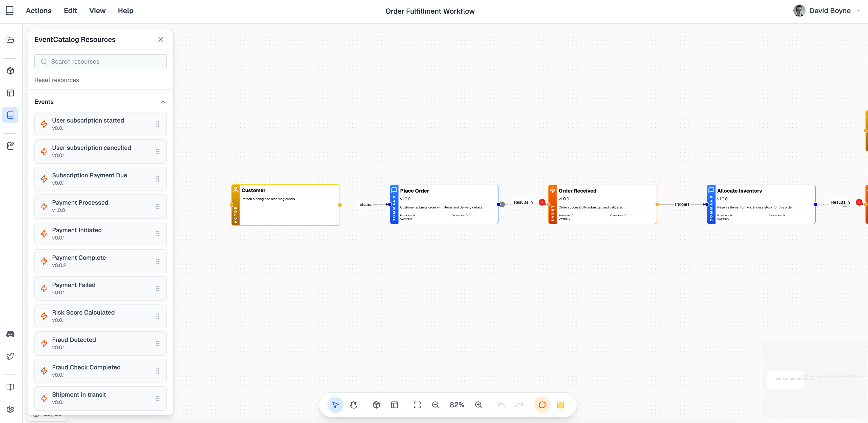Expand the David Boyne account menu
This screenshot has width=868, height=423.
click(858, 10)
